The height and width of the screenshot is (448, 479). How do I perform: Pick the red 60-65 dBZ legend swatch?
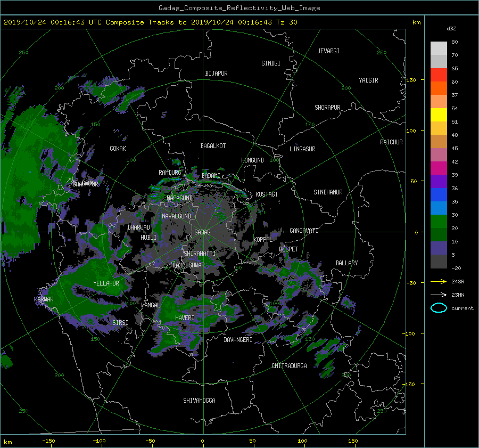click(x=439, y=75)
